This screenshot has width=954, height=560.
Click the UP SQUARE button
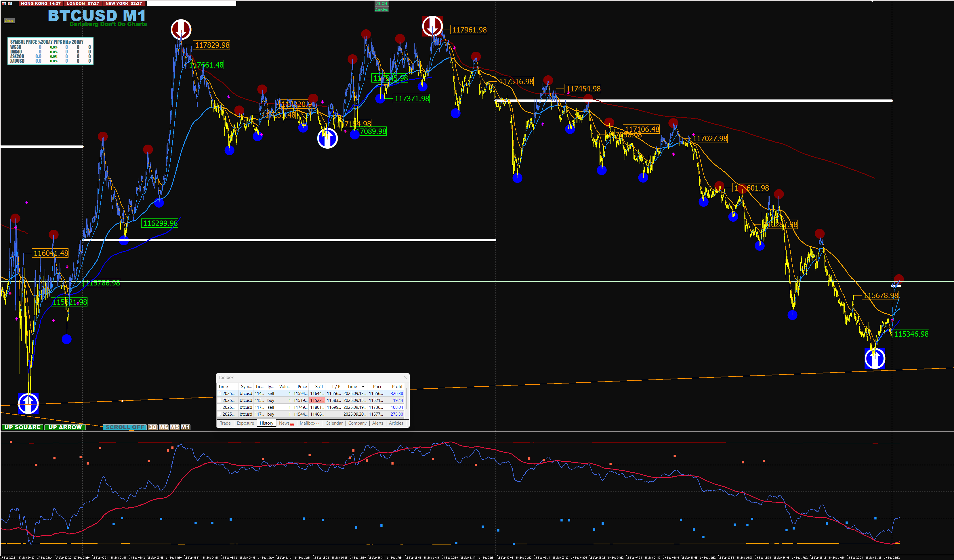click(x=22, y=427)
